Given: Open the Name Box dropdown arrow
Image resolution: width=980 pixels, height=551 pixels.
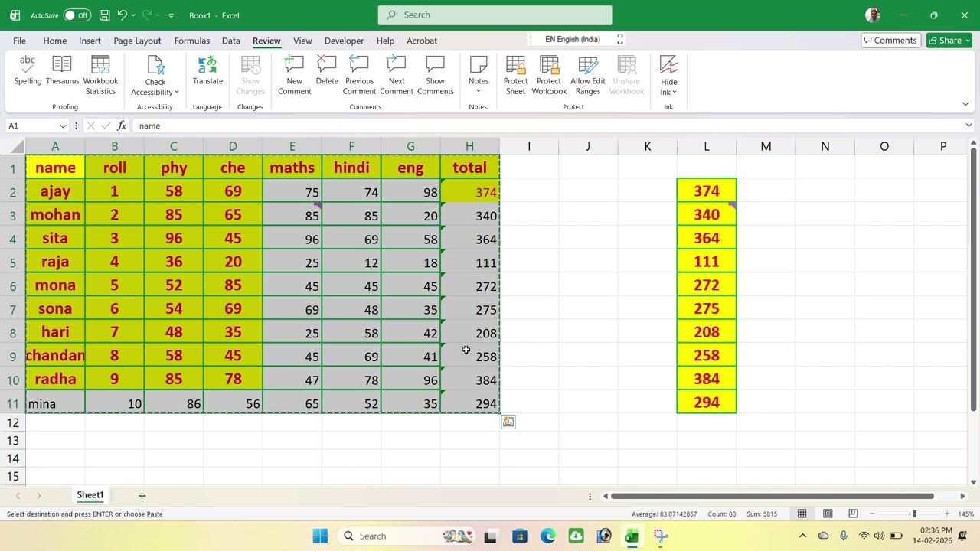Looking at the screenshot, I should (x=63, y=126).
